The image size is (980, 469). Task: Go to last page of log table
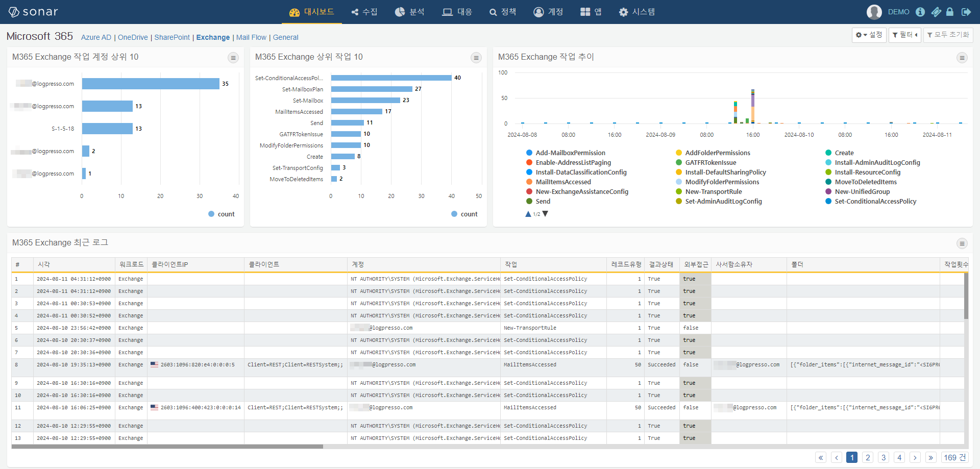930,457
